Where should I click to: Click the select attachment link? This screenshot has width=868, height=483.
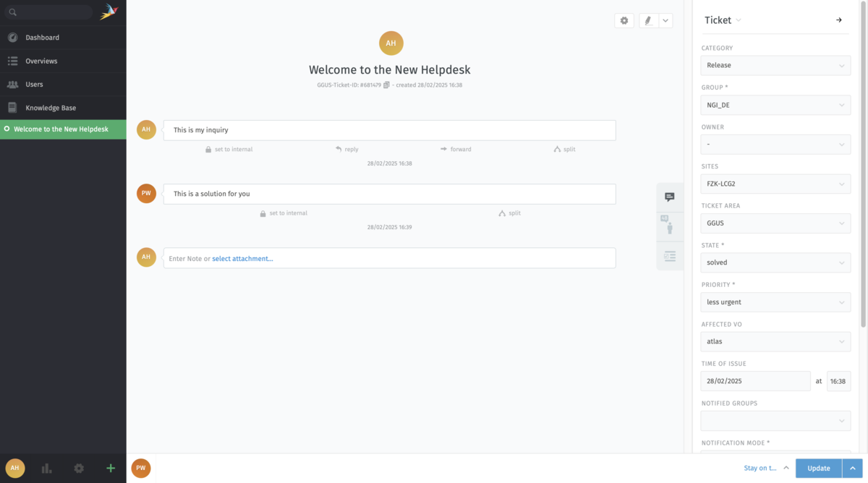point(242,258)
